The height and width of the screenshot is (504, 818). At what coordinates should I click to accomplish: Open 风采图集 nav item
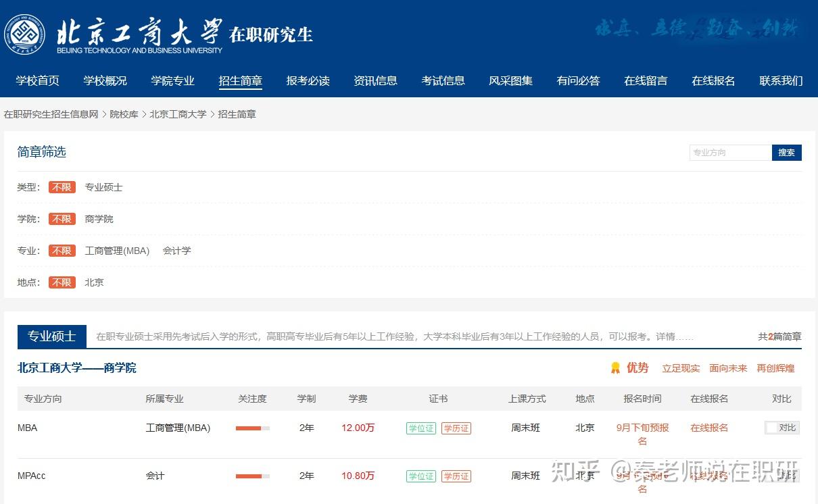pos(511,81)
